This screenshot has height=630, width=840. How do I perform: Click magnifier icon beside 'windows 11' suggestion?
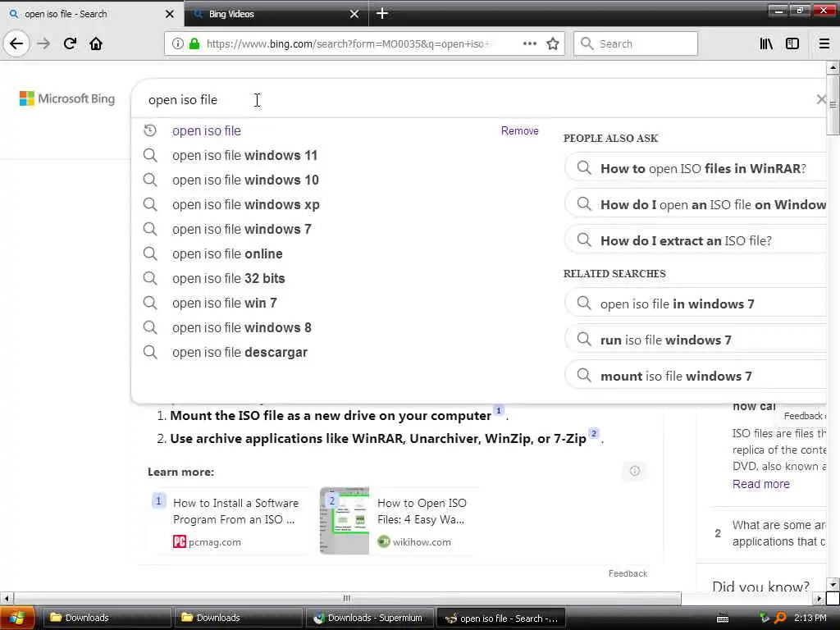(x=150, y=155)
